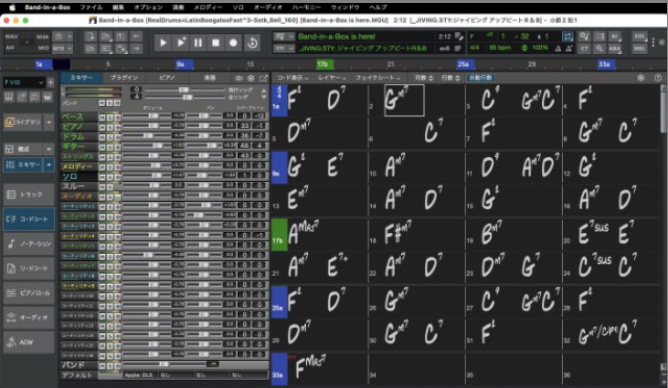668x388 pixels.
Task: Click the SOL button in the top toolbar
Action: (639, 37)
